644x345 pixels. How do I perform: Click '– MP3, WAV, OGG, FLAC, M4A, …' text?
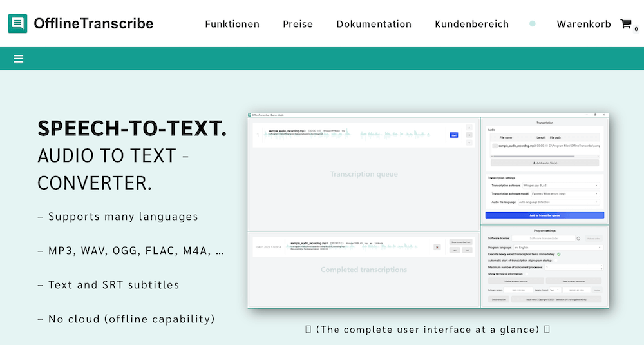click(x=131, y=250)
